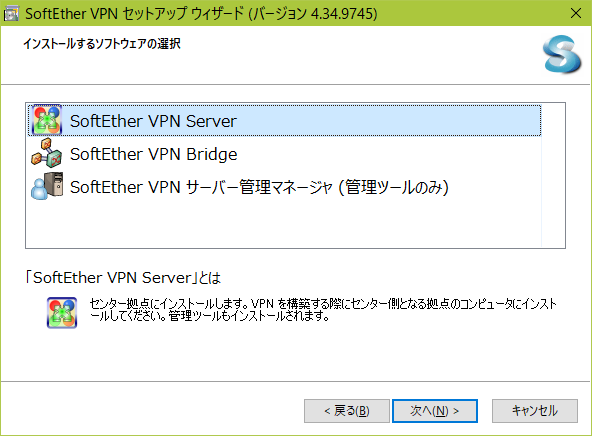The height and width of the screenshot is (436, 592).
Task: Select SoftEther VPN Bridge list entry
Action: tap(285, 154)
